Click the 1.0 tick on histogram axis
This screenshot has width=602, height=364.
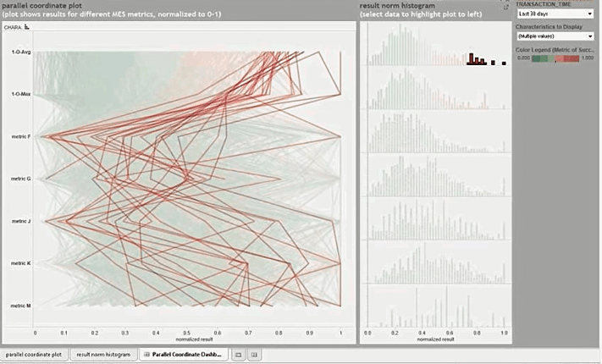504,333
